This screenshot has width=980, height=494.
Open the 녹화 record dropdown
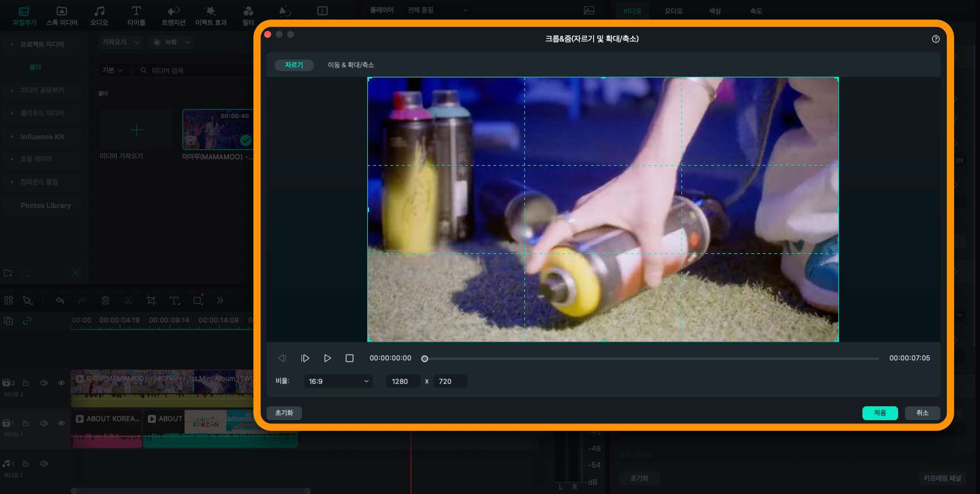(170, 42)
